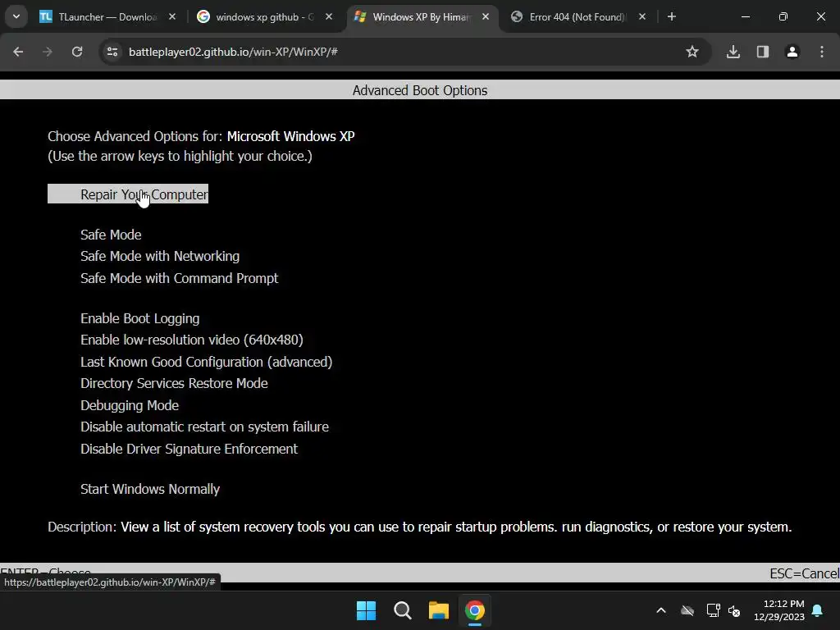Open the notifications bell icon
Screen dimensions: 840x630
[x=818, y=610]
